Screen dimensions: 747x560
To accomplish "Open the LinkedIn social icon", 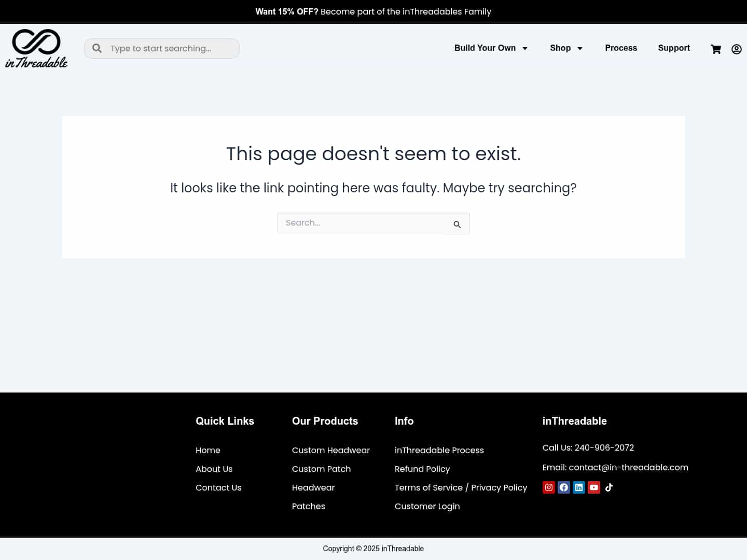I will (579, 487).
